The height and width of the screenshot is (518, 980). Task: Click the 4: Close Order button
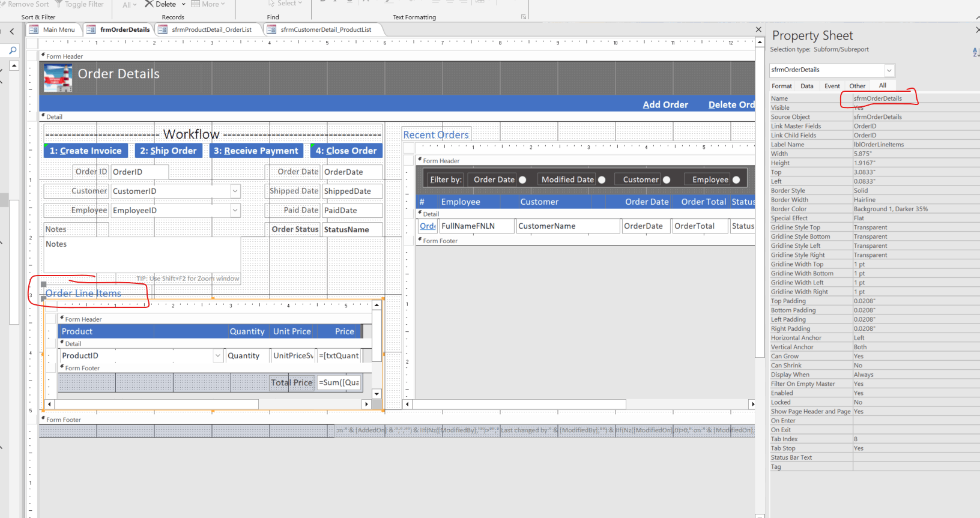pyautogui.click(x=346, y=151)
